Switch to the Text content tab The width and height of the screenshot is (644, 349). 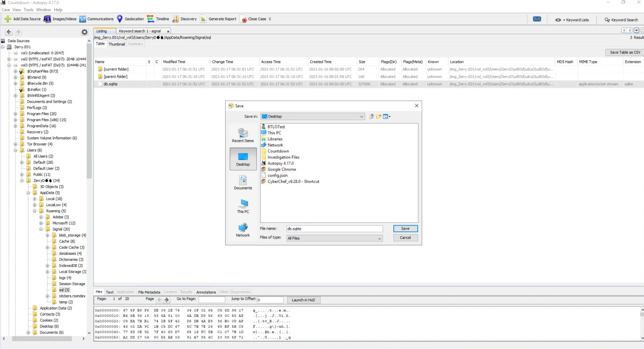coord(110,292)
